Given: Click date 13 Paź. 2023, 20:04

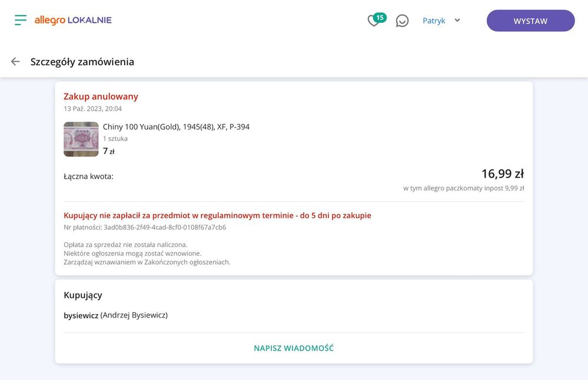Looking at the screenshot, I should (92, 109).
